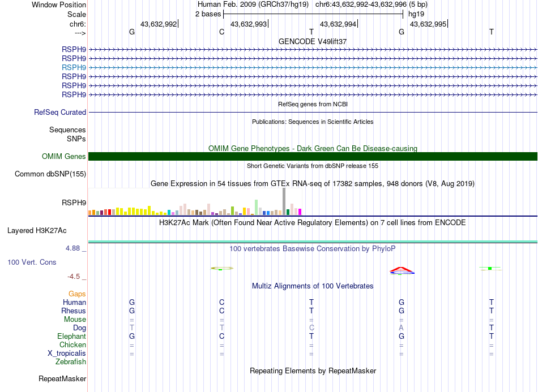Image resolution: width=538 pixels, height=392 pixels.
Task: Click the ---> strand direction arrow label
Action: pos(80,33)
